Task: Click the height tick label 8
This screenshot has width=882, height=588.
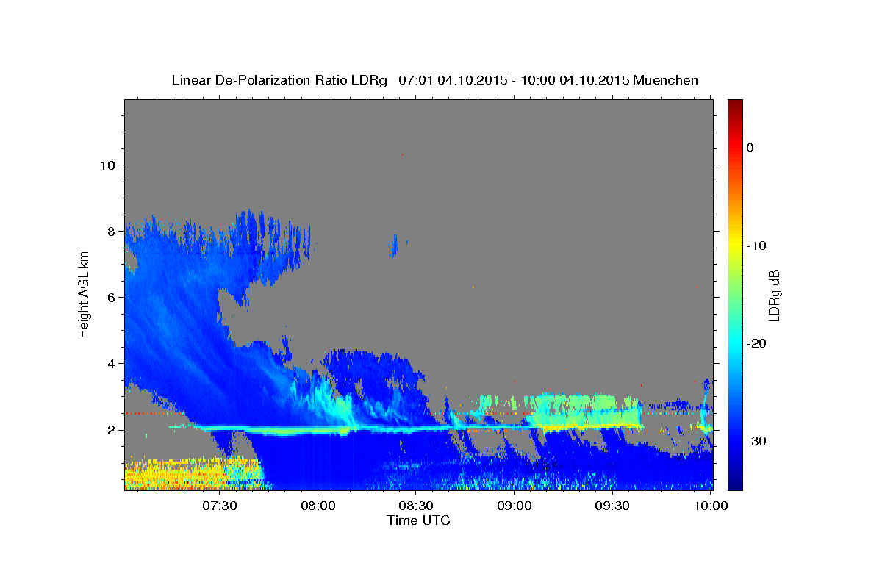Action: 112,231
